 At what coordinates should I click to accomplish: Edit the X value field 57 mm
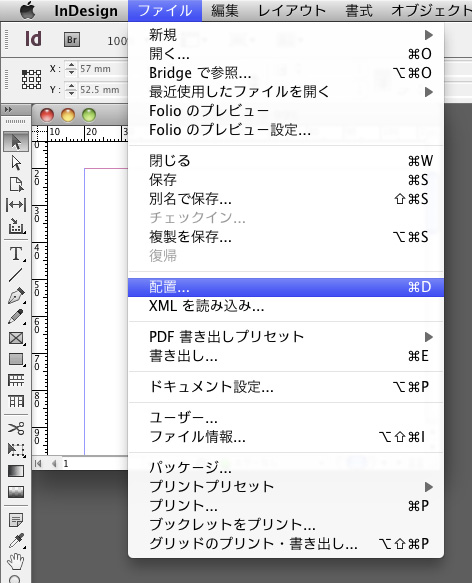point(103,68)
